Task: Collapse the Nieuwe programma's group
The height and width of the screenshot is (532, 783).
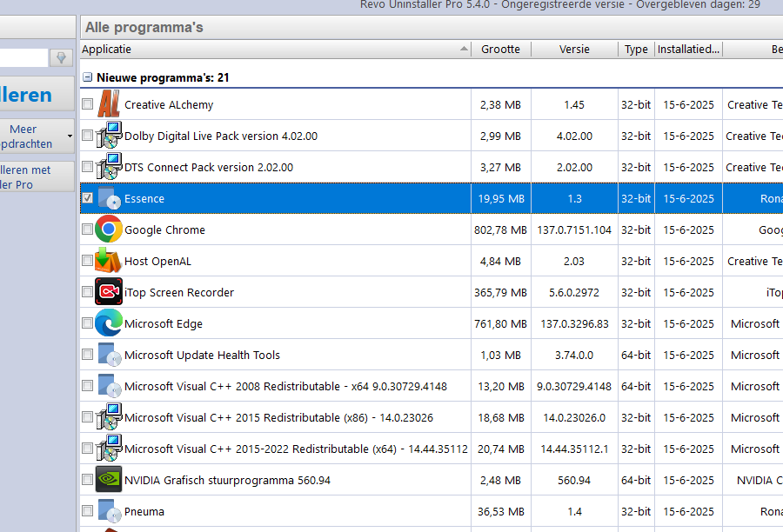Action: [87, 77]
